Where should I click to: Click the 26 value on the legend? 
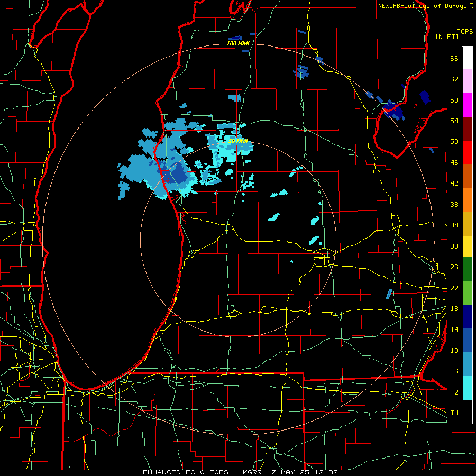pos(454,267)
